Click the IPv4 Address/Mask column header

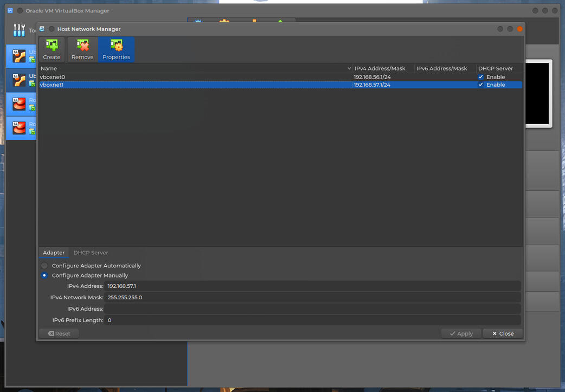pyautogui.click(x=383, y=68)
